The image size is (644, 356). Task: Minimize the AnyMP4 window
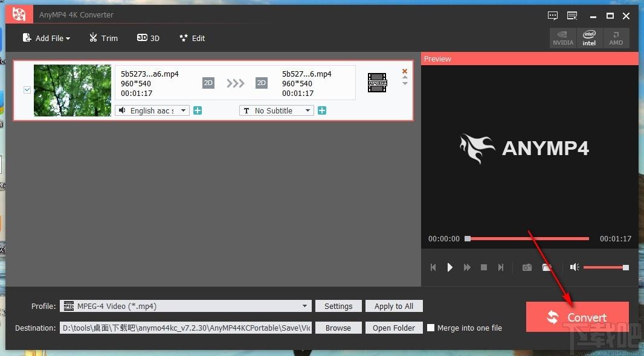(x=593, y=16)
